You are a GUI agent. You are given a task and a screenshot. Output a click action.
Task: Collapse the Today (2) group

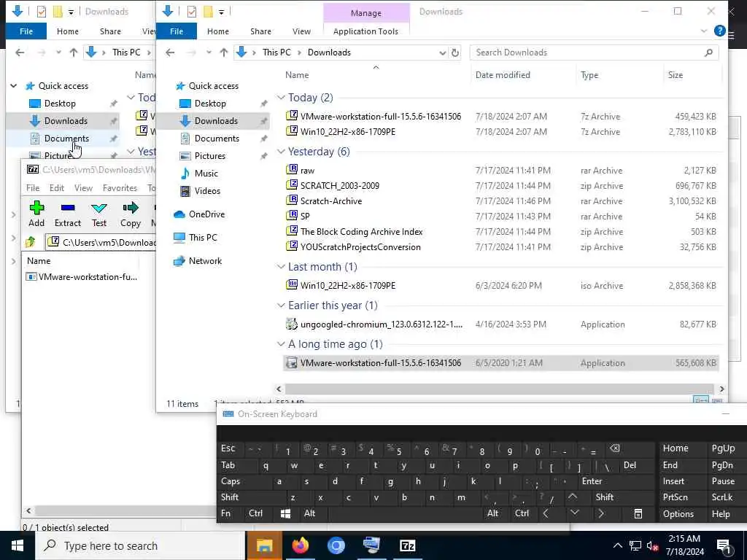[281, 98]
